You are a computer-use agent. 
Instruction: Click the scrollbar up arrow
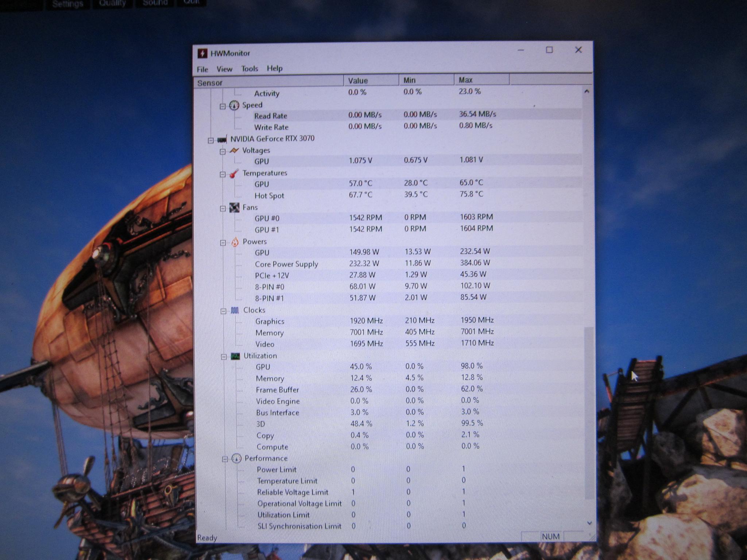[587, 92]
